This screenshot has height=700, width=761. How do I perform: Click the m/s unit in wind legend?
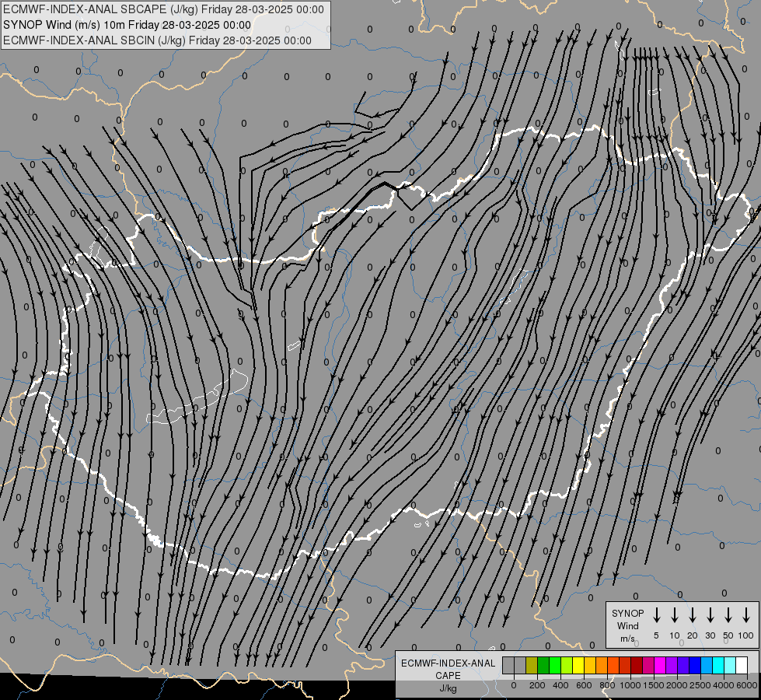click(627, 639)
